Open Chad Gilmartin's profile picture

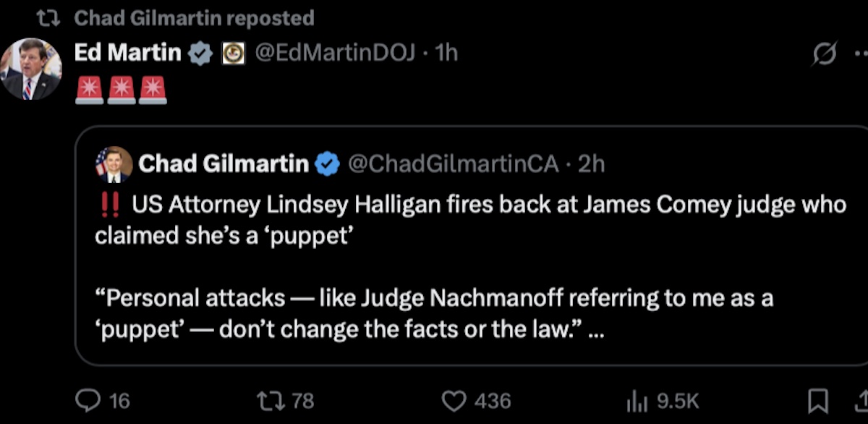pos(113,163)
